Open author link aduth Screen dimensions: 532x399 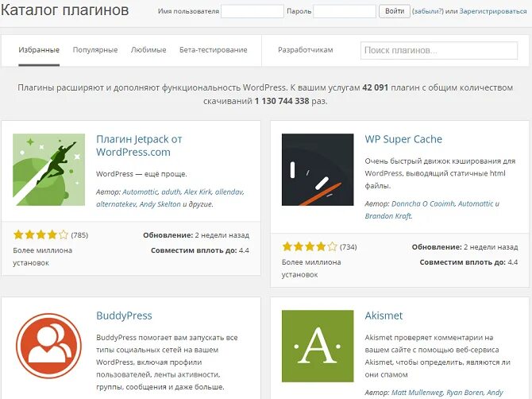(171, 192)
